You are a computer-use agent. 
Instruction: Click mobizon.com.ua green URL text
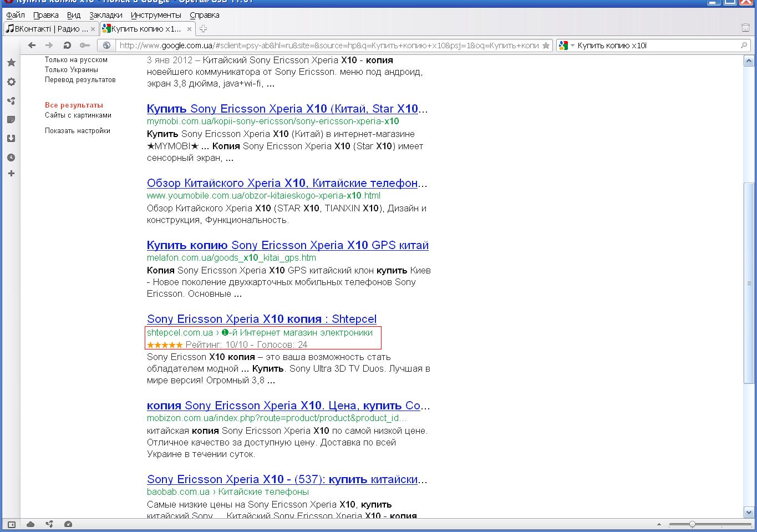(x=277, y=418)
